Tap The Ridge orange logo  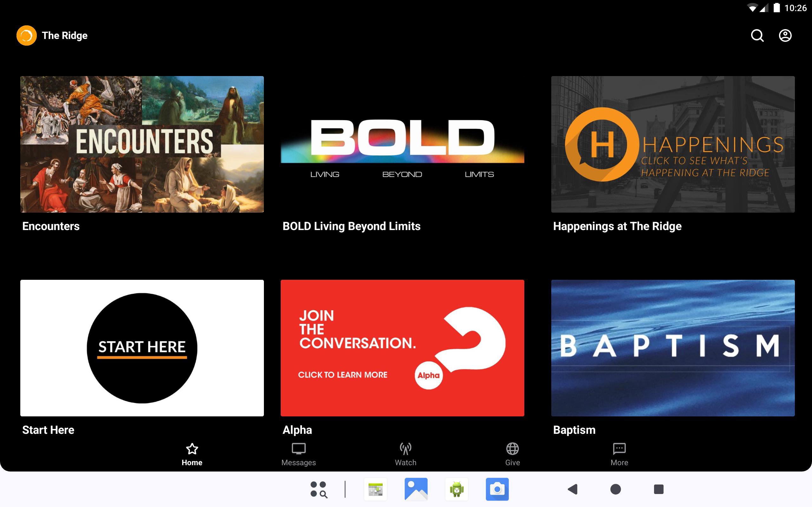(x=27, y=35)
